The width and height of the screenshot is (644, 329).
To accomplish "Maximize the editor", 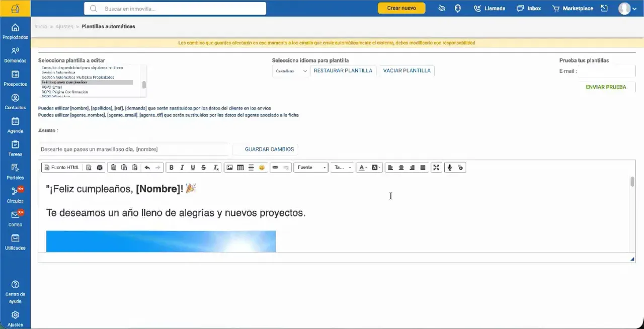I will click(436, 168).
